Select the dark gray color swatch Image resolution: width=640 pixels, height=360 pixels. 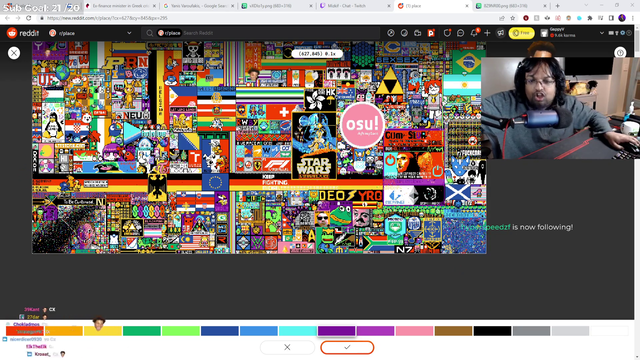531,331
